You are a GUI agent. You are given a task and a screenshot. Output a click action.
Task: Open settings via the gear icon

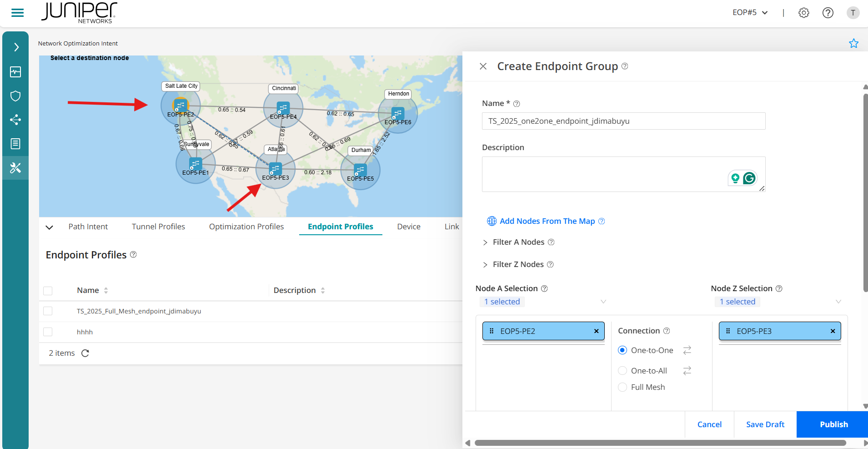pyautogui.click(x=803, y=13)
